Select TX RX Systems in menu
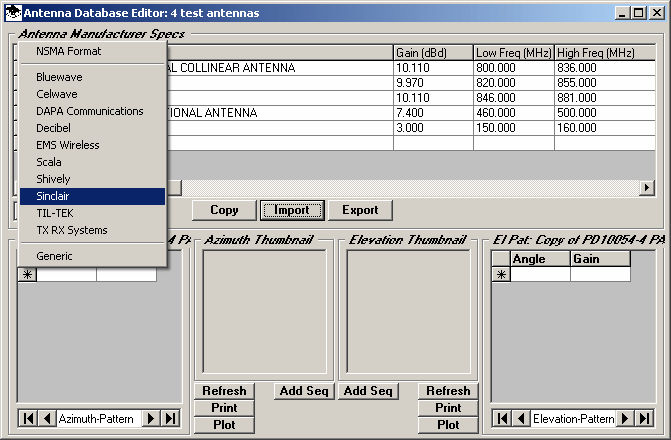Viewport: 671px width, 440px height. [92, 230]
